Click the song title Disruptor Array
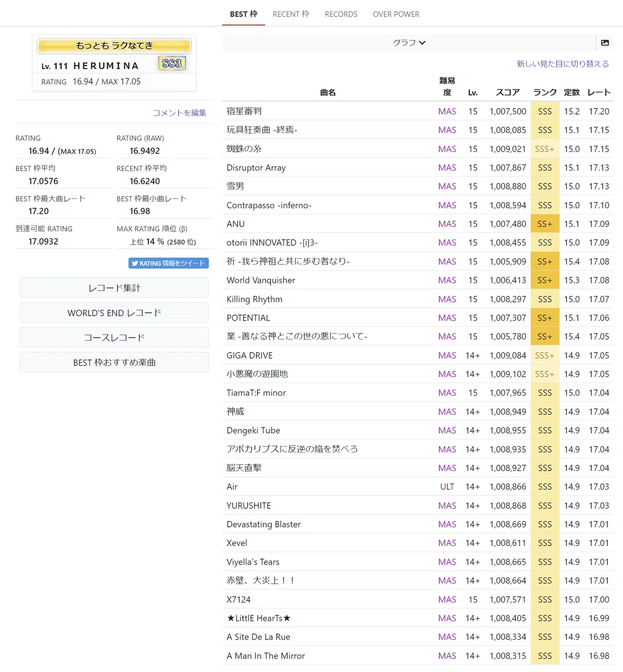 point(256,168)
